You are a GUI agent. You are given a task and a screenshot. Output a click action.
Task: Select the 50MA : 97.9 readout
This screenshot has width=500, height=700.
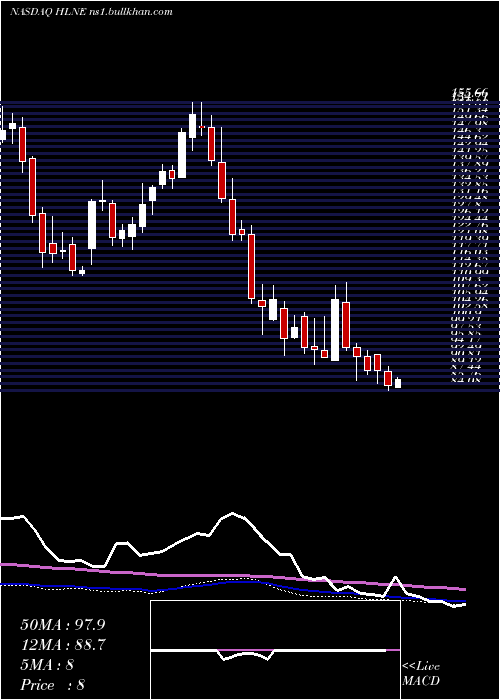(63, 624)
